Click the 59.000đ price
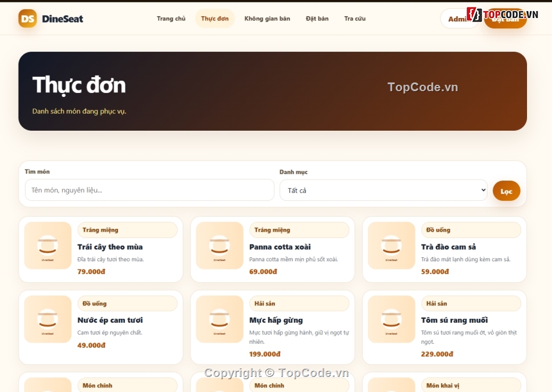552x392 pixels. [x=435, y=272]
